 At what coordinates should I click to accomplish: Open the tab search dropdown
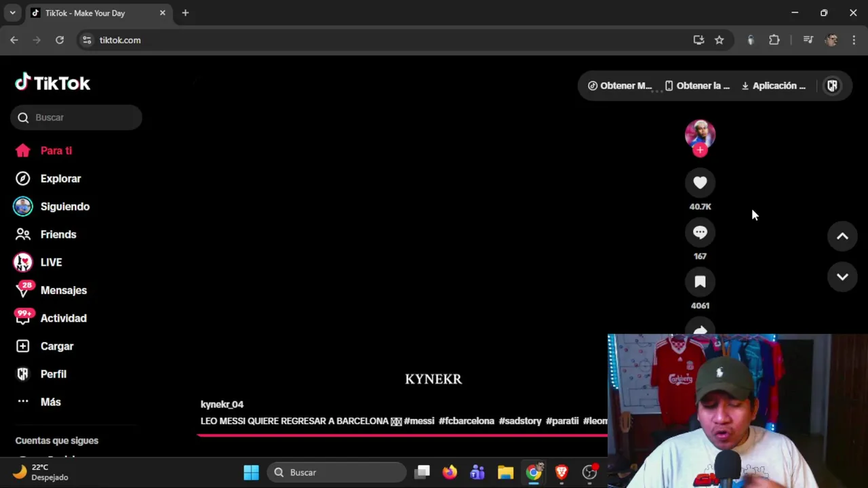click(x=12, y=13)
